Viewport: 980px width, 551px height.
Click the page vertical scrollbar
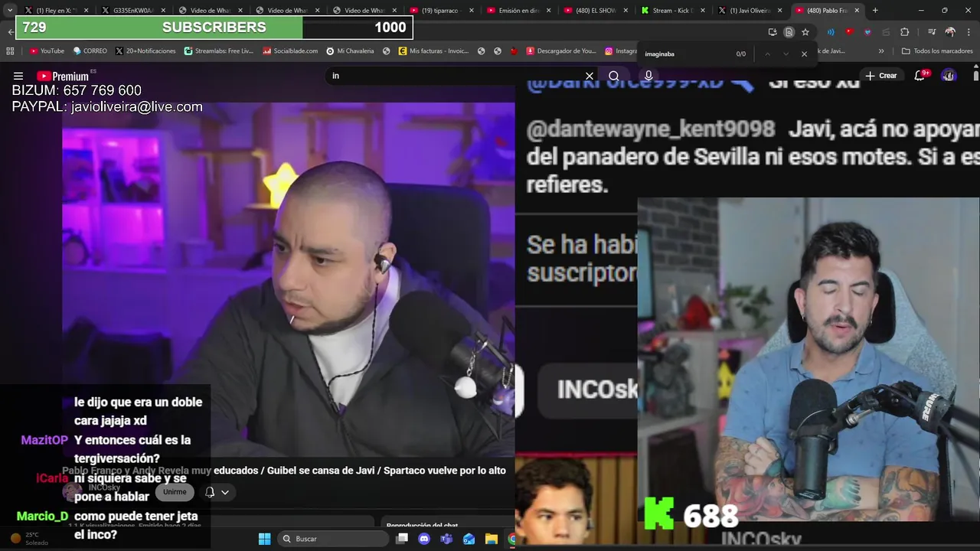tap(976, 76)
